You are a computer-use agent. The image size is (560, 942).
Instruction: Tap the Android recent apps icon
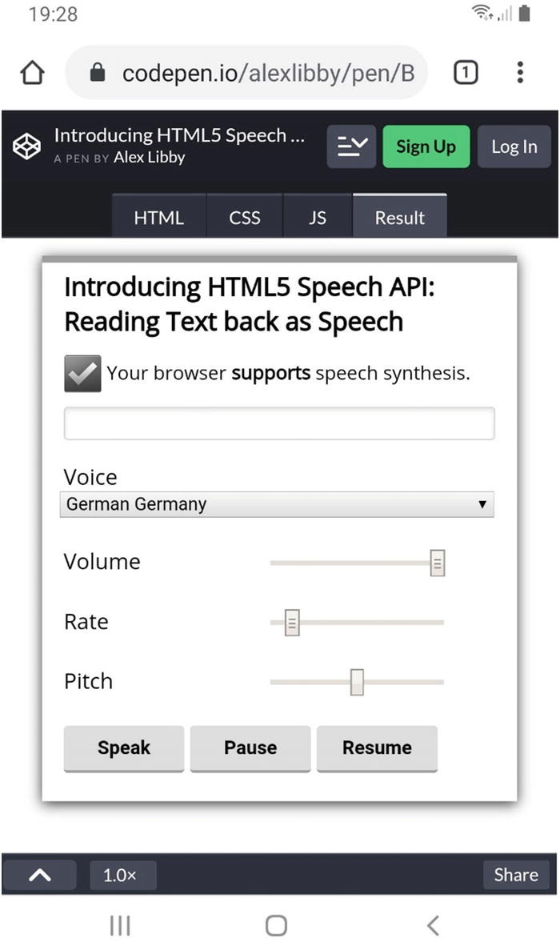(120, 926)
